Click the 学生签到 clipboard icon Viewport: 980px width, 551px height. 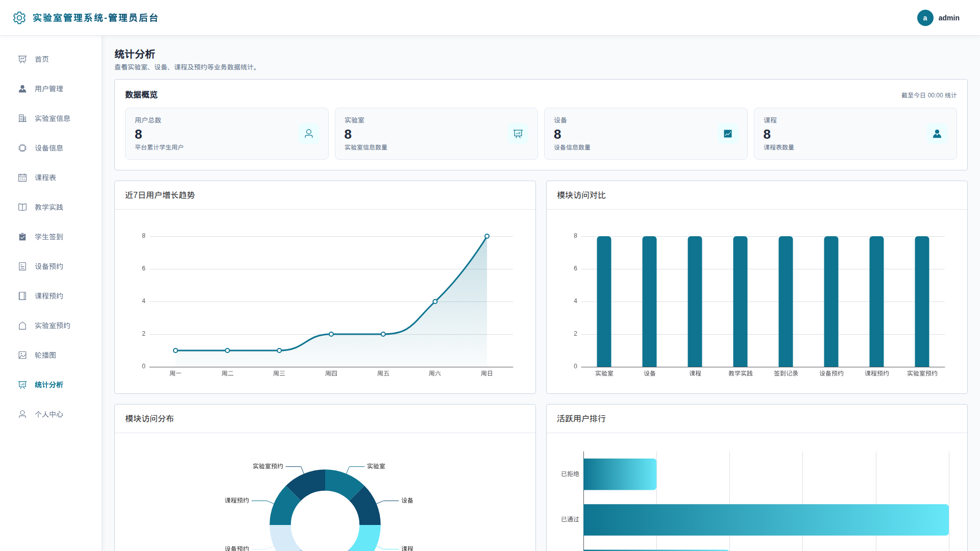point(22,237)
